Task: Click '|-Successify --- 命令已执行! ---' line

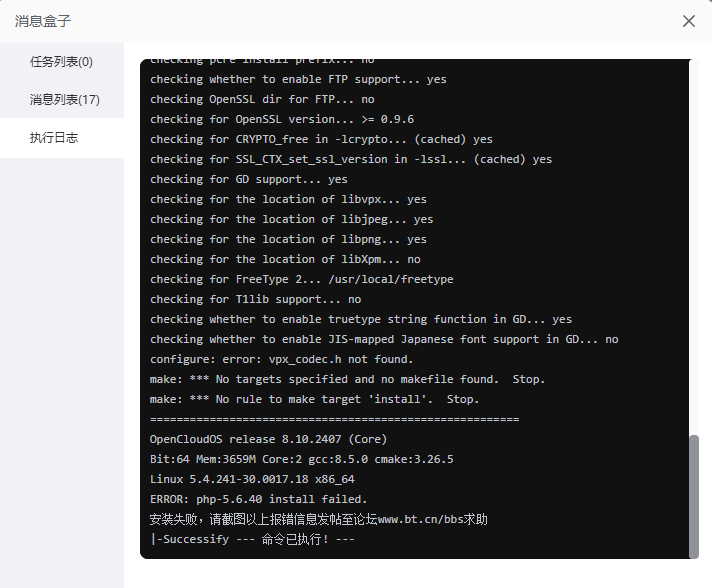Action: (x=252, y=539)
